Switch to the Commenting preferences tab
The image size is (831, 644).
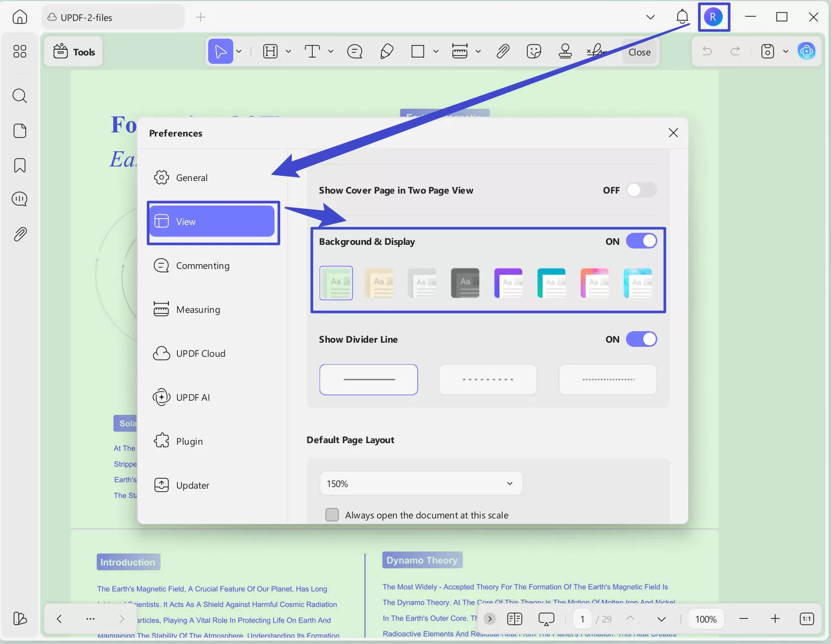point(202,266)
